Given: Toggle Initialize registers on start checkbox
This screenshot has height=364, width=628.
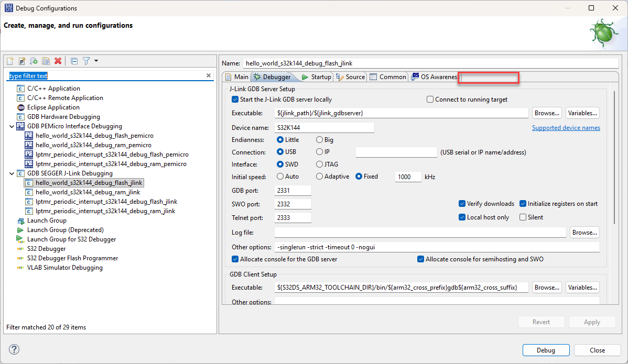Looking at the screenshot, I should tap(523, 204).
